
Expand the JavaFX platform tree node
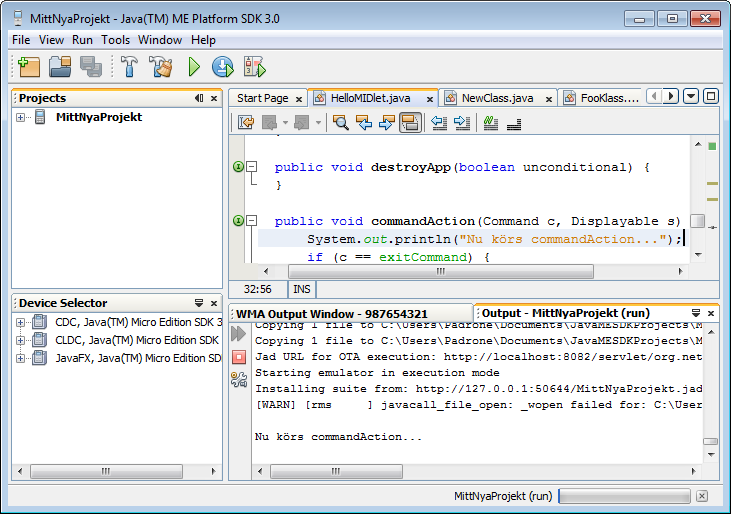pos(20,358)
